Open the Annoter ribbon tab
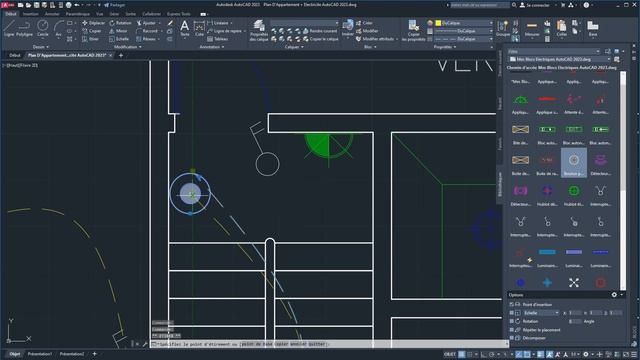 click(x=52, y=14)
